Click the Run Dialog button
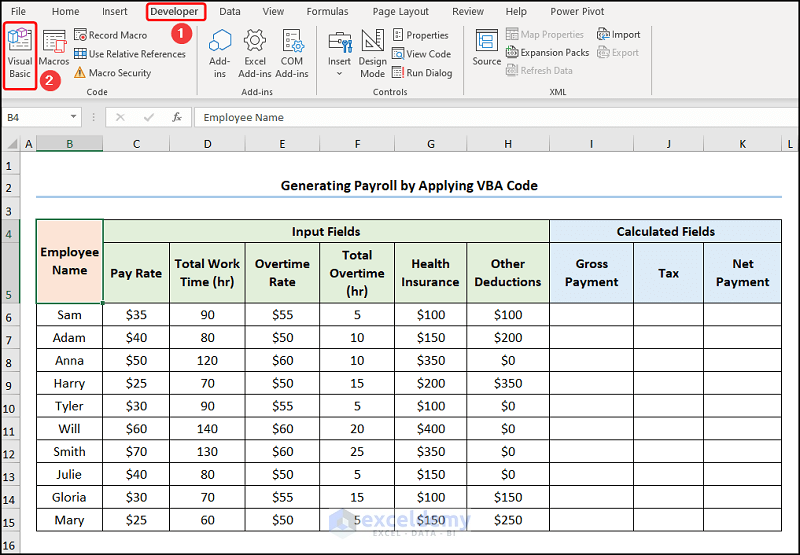This screenshot has width=800, height=555. [x=422, y=73]
